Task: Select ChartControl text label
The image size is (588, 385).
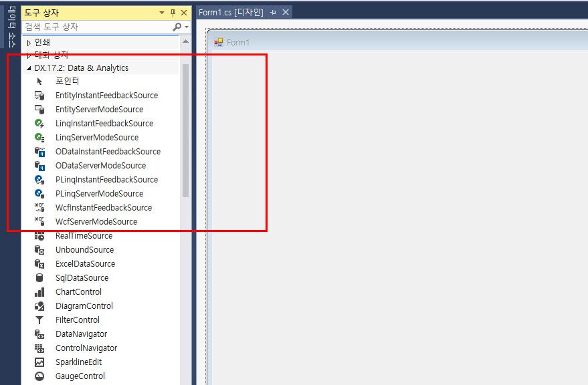Action: click(x=79, y=291)
